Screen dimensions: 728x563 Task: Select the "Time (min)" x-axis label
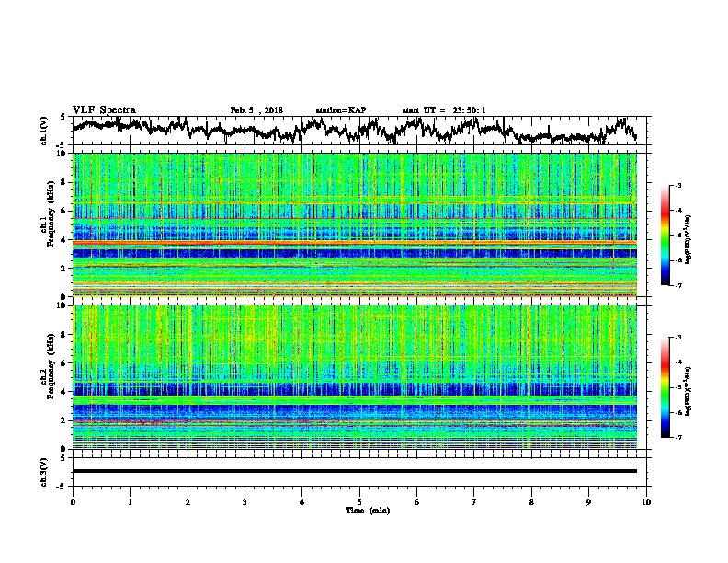pyautogui.click(x=368, y=511)
